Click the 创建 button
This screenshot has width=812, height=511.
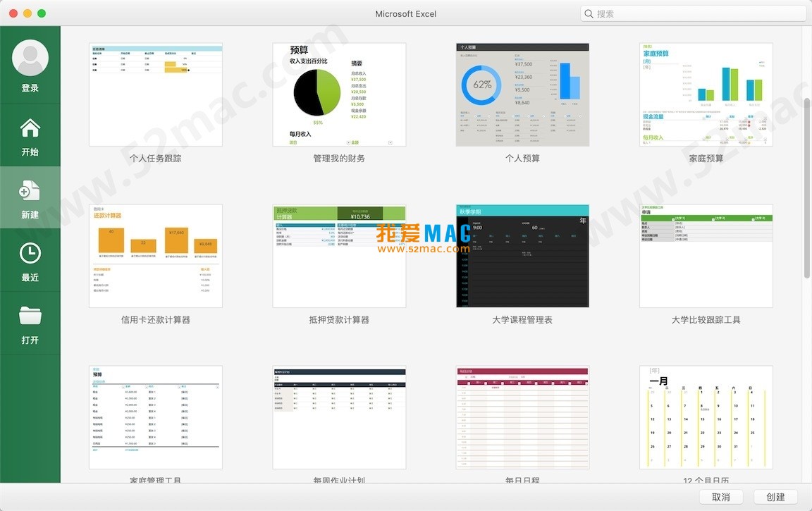point(775,497)
